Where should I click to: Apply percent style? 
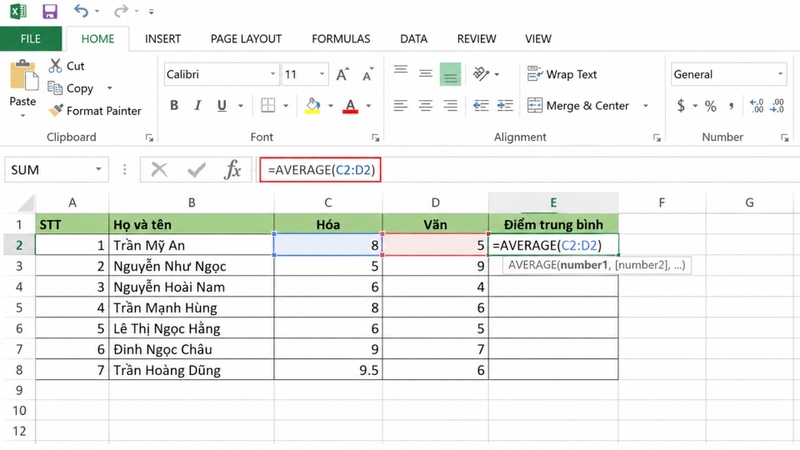pos(710,106)
